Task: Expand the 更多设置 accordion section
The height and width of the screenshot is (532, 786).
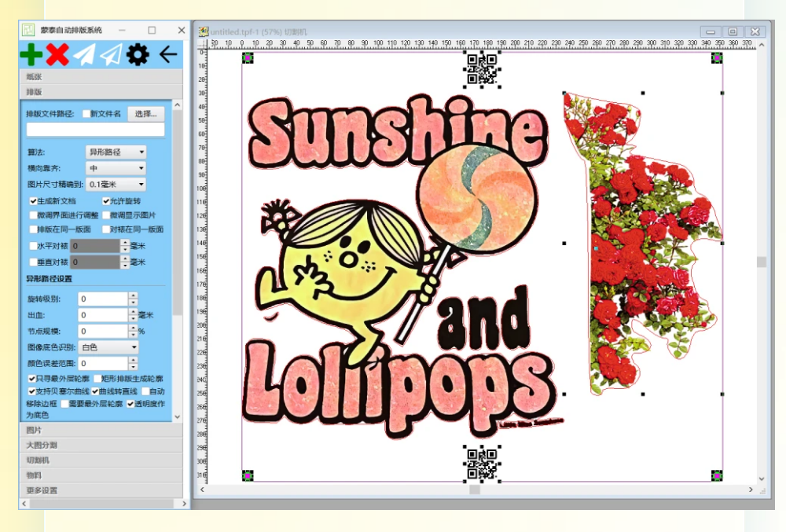Action: click(x=101, y=490)
